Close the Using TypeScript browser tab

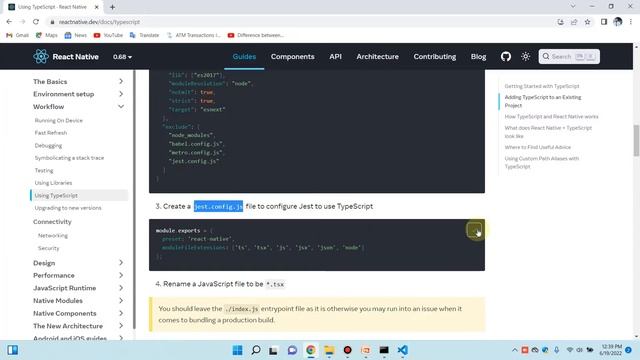[x=97, y=7]
